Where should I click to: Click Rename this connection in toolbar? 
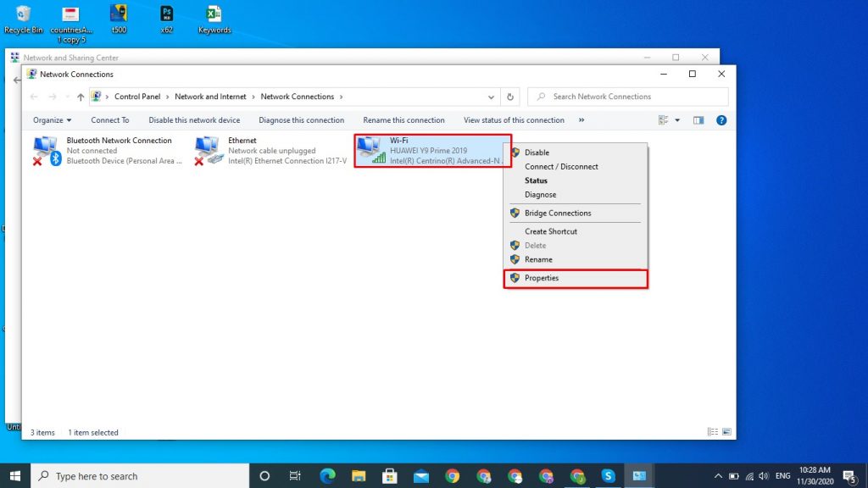[403, 120]
